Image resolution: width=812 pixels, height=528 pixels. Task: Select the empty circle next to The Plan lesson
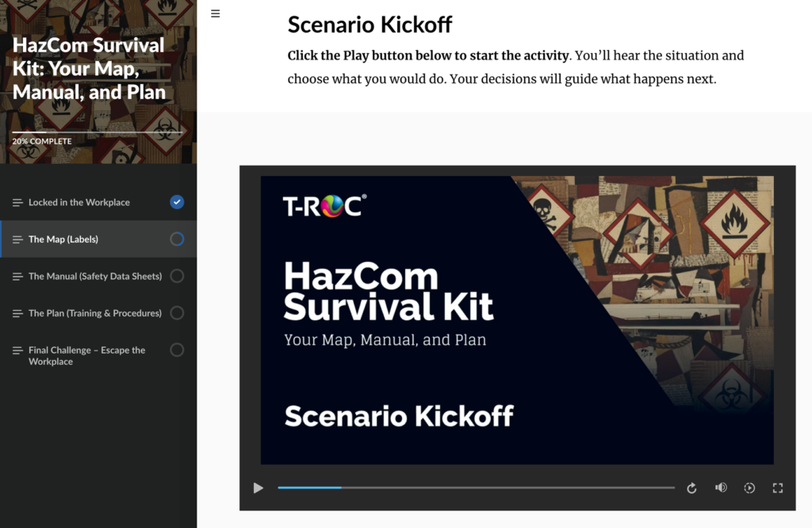click(178, 312)
